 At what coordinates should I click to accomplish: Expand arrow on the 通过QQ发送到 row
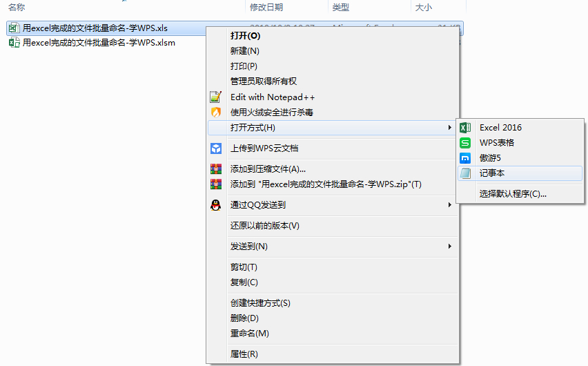[x=449, y=205]
